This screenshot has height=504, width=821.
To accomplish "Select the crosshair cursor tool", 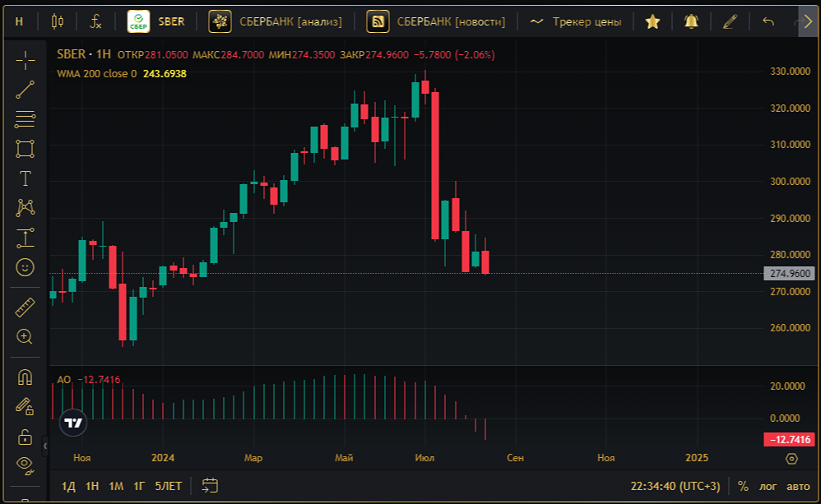I will tap(26, 61).
